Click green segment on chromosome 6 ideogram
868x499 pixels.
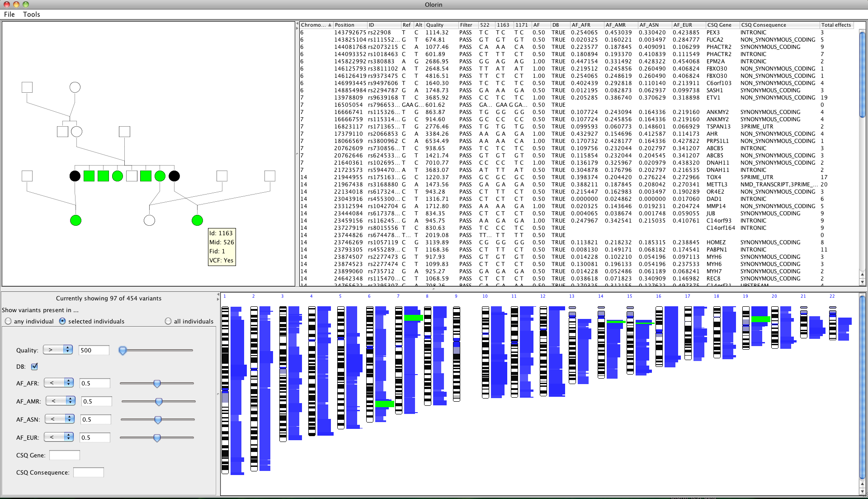coord(384,404)
